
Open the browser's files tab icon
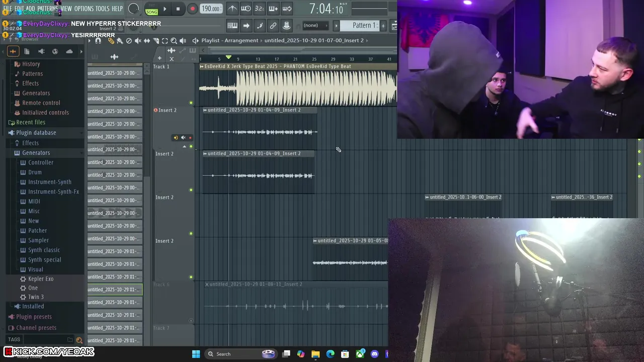click(27, 51)
